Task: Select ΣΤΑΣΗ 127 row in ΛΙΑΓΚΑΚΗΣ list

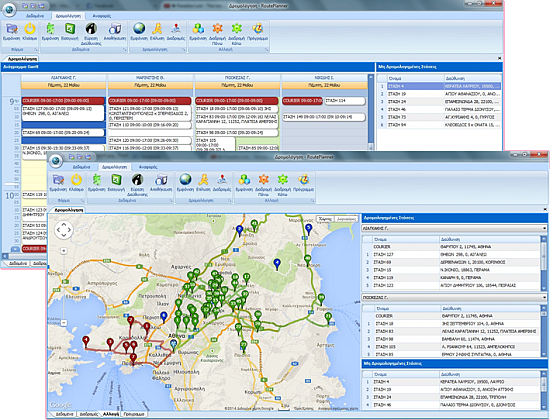Action: (451, 254)
